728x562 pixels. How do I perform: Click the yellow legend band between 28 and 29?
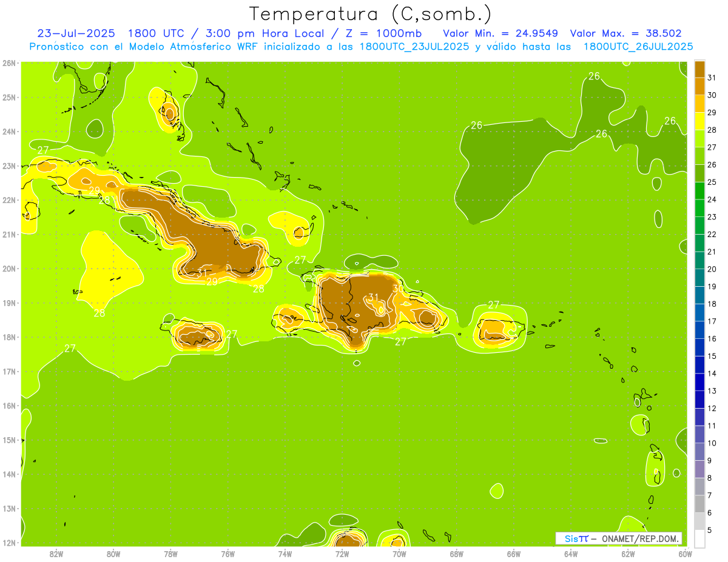point(699,121)
